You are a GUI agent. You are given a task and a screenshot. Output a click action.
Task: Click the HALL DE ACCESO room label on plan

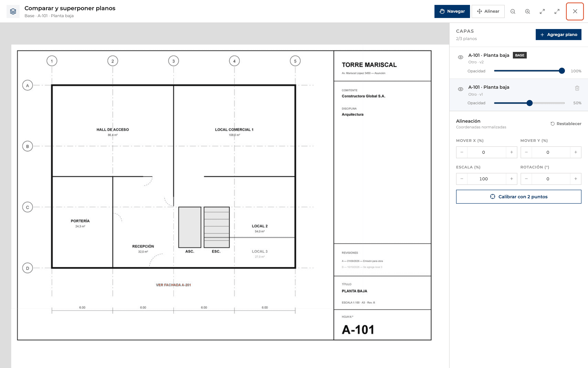click(112, 129)
